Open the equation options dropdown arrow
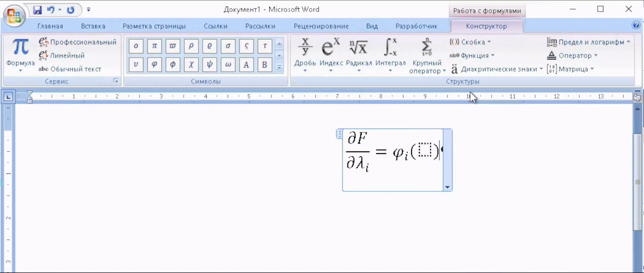This screenshot has height=273, width=644. coord(447,187)
